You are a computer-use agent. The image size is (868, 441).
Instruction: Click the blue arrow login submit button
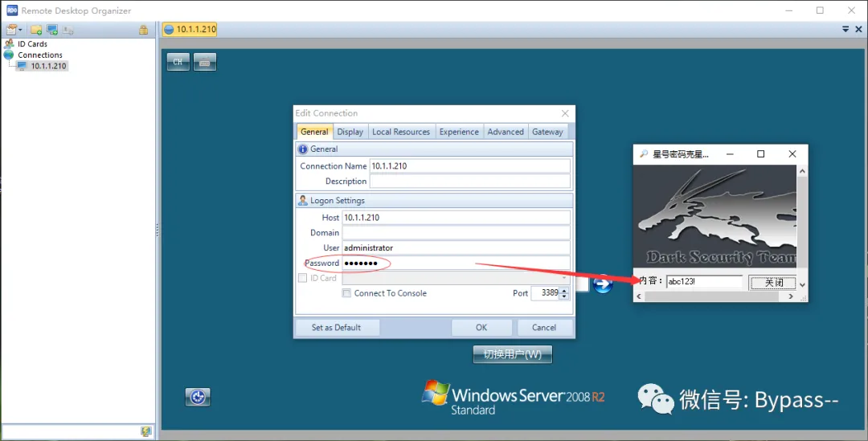click(x=603, y=284)
